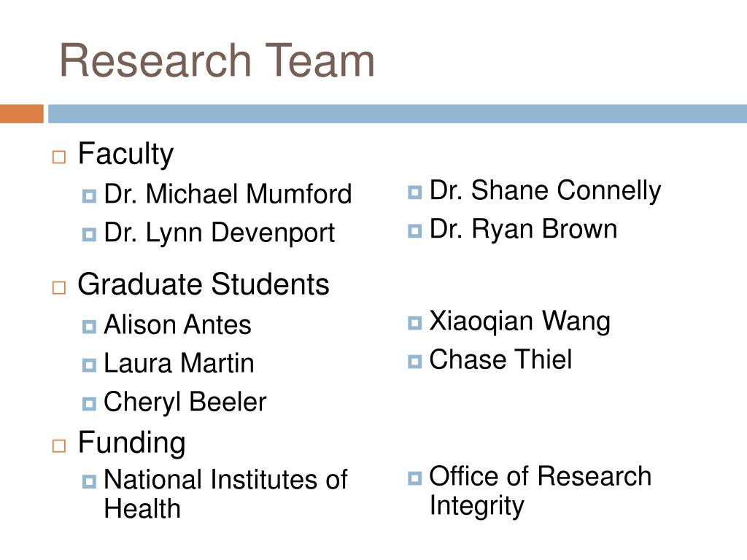Click National Institutes of Health text
The width and height of the screenshot is (747, 560).
tap(225, 494)
